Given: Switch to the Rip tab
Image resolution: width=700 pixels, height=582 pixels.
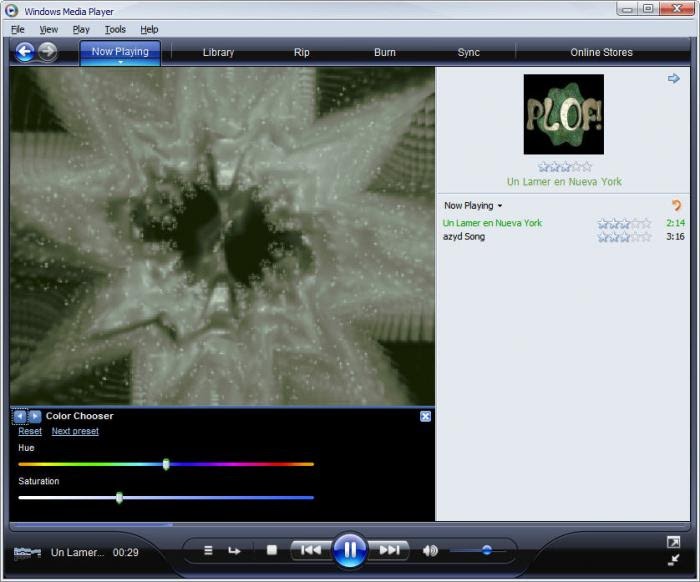Looking at the screenshot, I should (x=302, y=52).
